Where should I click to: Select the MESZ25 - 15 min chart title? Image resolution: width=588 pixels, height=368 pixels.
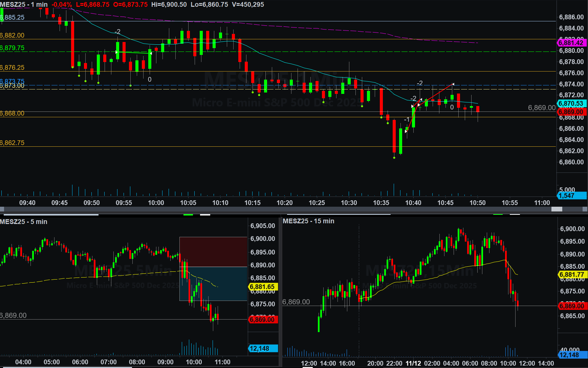click(308, 221)
